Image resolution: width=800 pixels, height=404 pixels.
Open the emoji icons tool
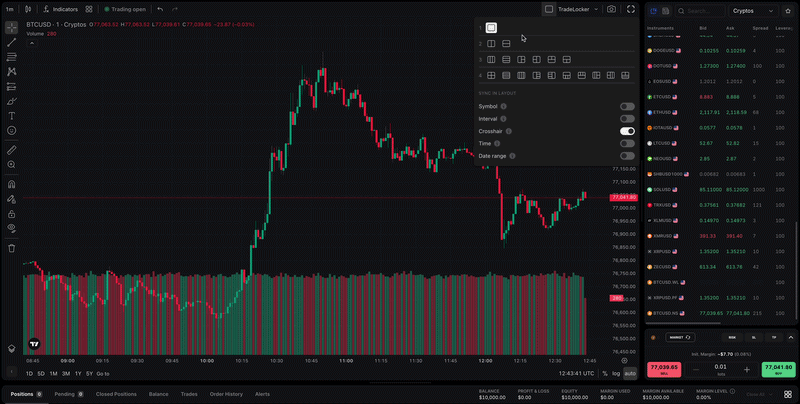click(11, 131)
